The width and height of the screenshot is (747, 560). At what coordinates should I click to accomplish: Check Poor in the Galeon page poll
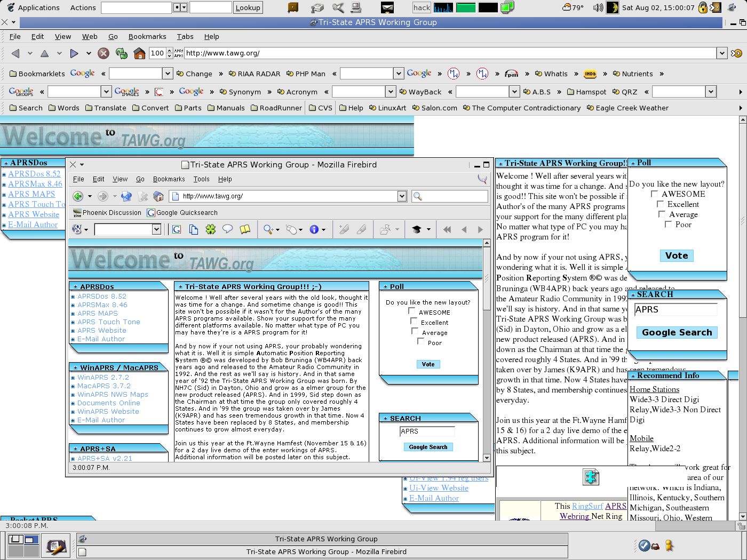pyautogui.click(x=668, y=224)
